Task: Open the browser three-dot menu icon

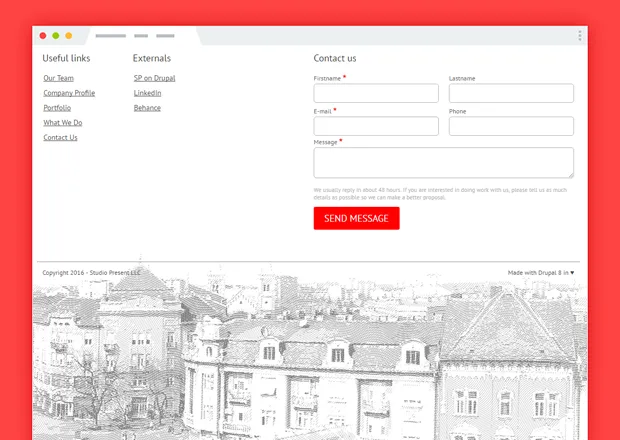Action: tap(580, 36)
